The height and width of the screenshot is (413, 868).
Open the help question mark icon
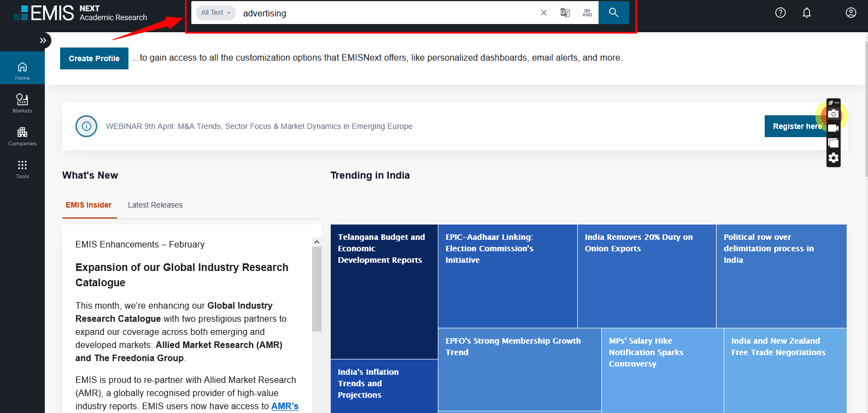click(x=780, y=13)
